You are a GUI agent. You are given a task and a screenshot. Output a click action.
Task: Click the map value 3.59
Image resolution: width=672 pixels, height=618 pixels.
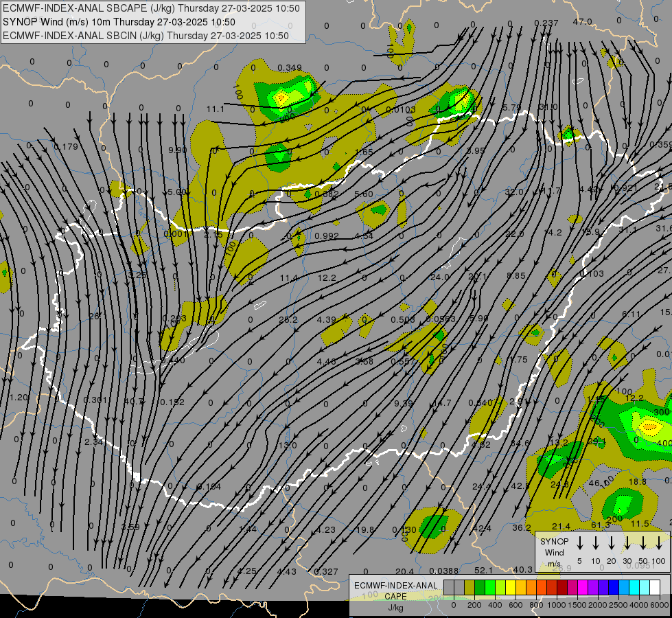130,527
